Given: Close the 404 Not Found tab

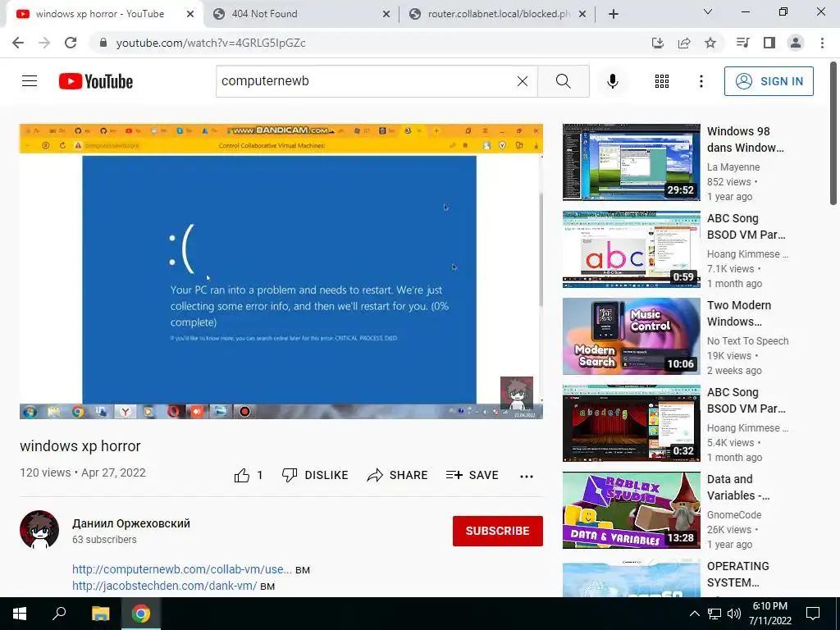Looking at the screenshot, I should coord(386,15).
